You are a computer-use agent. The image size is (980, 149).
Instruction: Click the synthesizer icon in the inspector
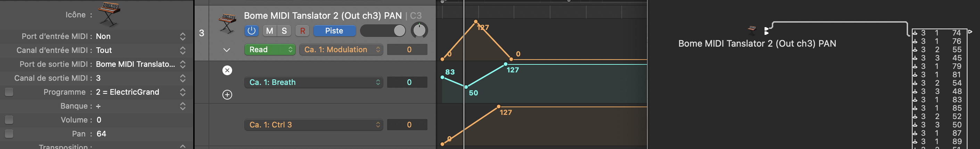109,14
